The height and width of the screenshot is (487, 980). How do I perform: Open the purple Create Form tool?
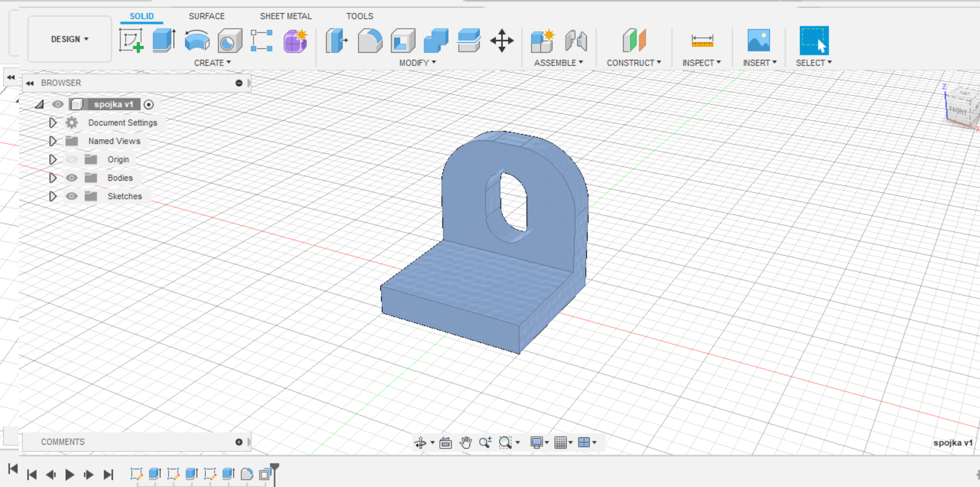296,41
